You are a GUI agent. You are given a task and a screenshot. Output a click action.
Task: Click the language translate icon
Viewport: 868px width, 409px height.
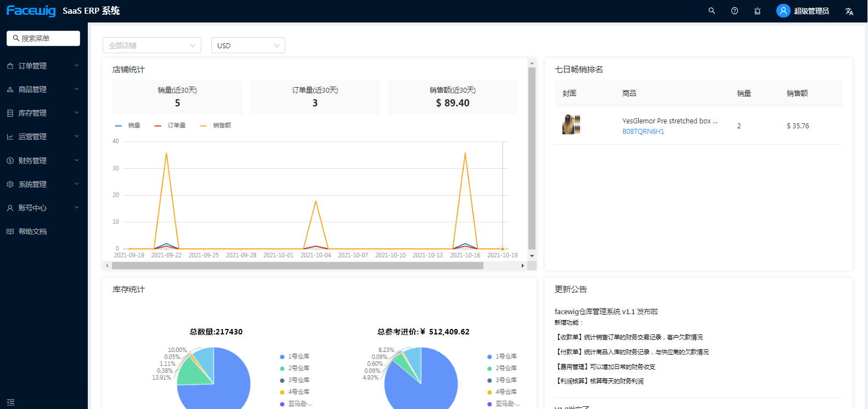pos(849,12)
